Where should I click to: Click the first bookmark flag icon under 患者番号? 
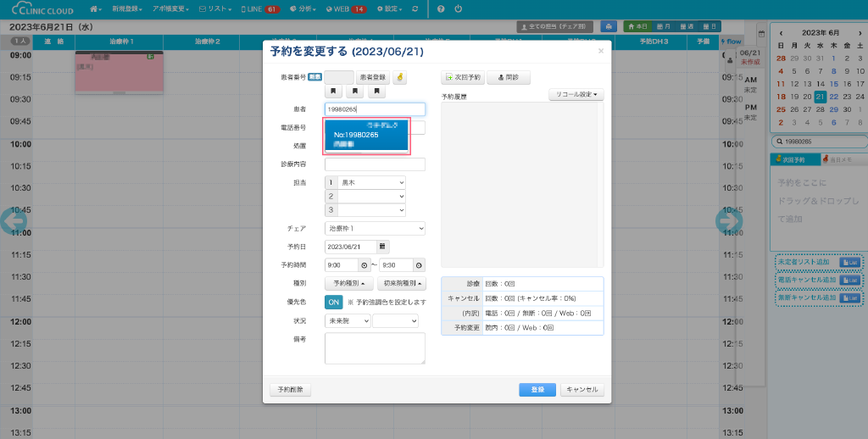click(333, 92)
